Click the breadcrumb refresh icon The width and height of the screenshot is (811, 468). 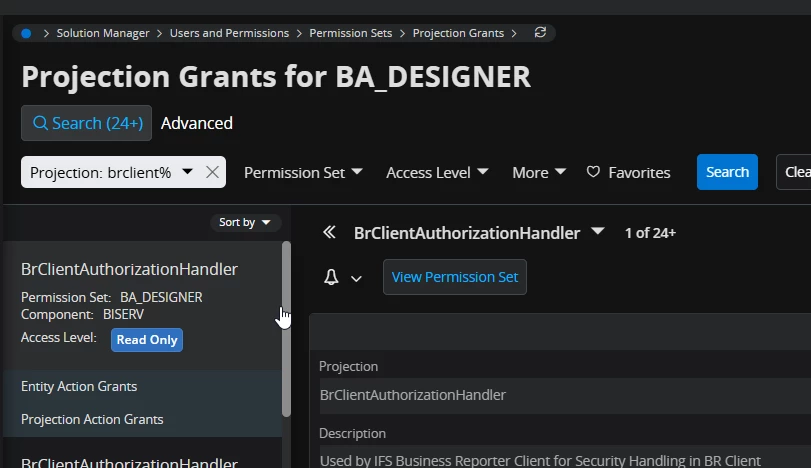(x=540, y=33)
